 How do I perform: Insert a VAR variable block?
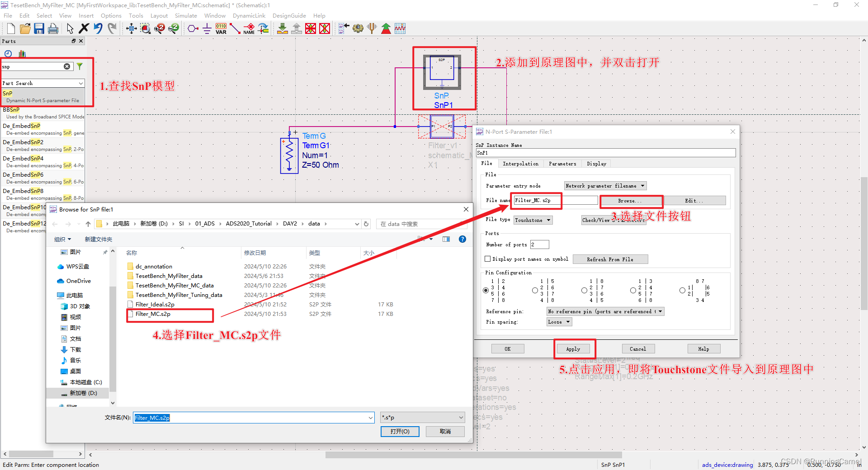point(221,28)
